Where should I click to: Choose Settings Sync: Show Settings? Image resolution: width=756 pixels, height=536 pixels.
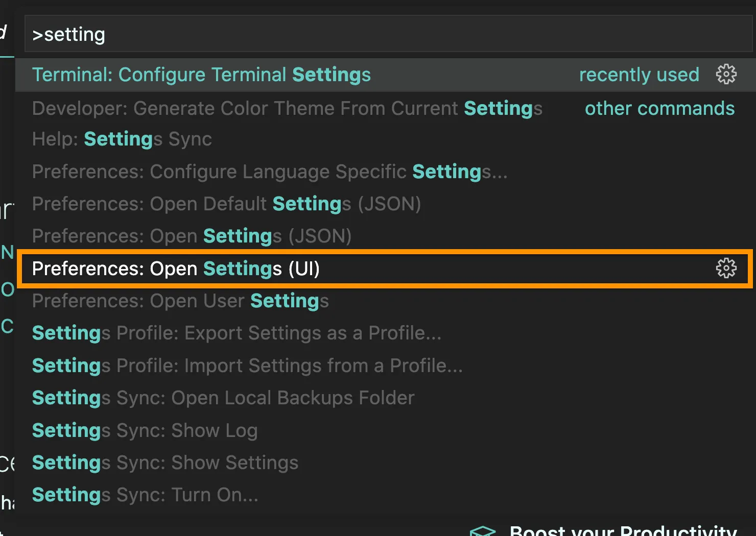(165, 463)
